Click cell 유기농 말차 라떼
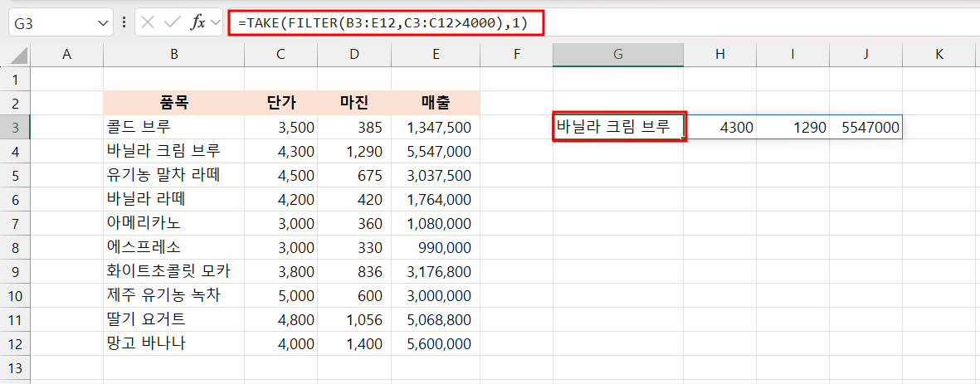This screenshot has width=980, height=384. [173, 175]
